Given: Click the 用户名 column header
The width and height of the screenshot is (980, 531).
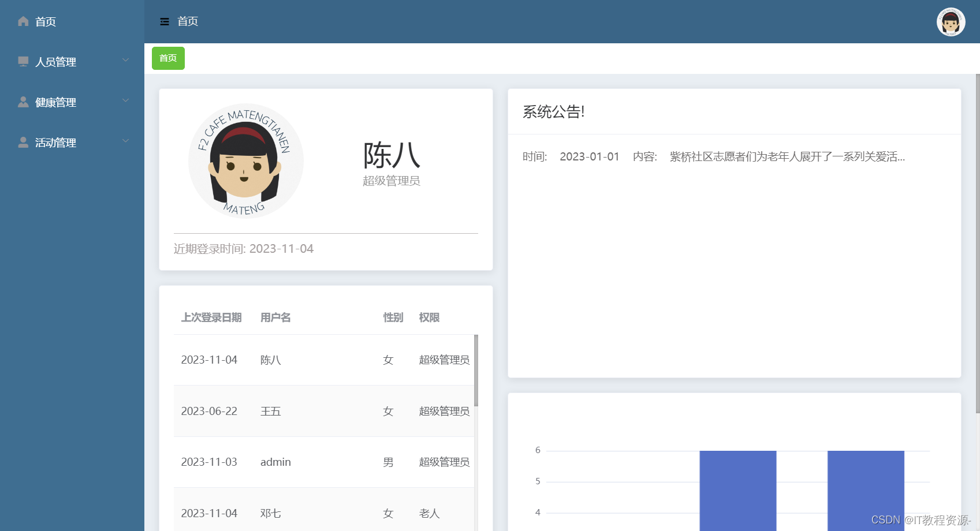Looking at the screenshot, I should tap(275, 317).
